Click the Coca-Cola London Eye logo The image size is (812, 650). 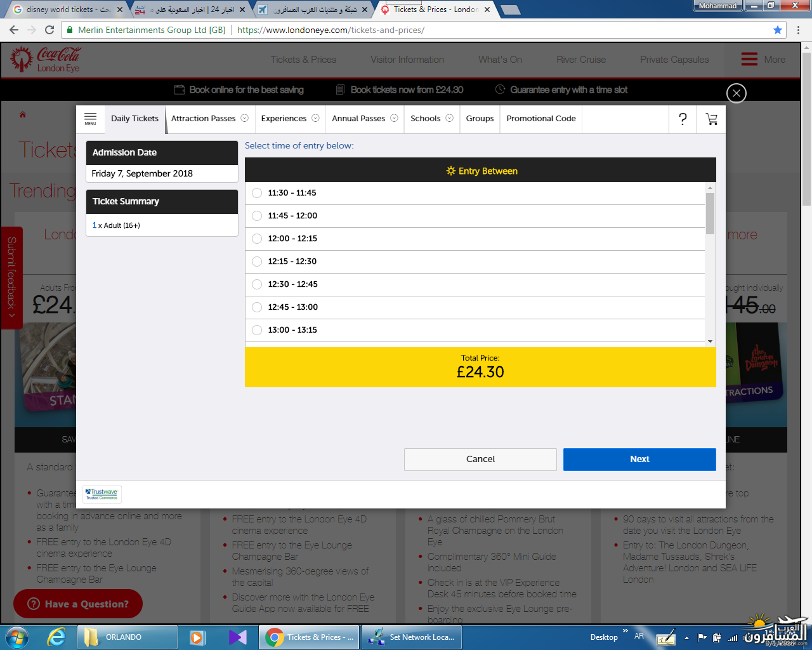tap(46, 60)
